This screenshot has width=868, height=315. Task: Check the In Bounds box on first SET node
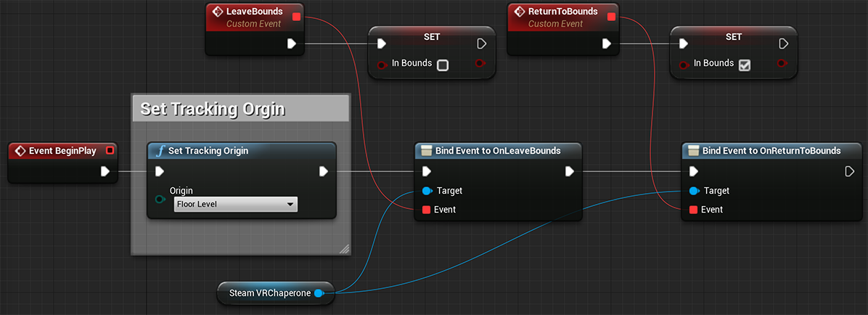(442, 65)
